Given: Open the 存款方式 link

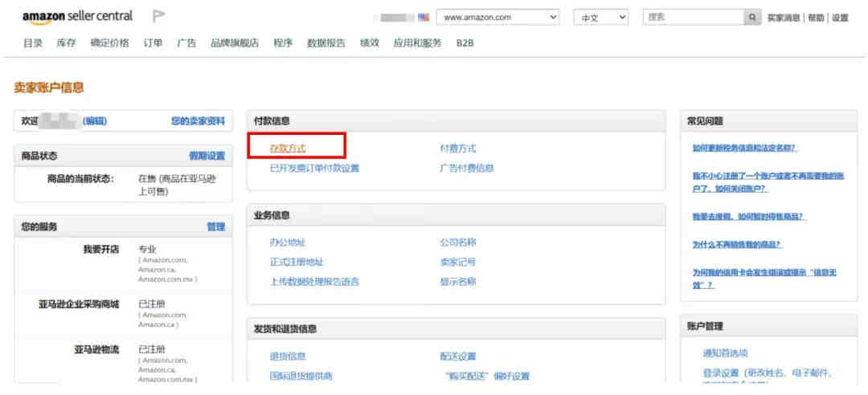Looking at the screenshot, I should (288, 149).
